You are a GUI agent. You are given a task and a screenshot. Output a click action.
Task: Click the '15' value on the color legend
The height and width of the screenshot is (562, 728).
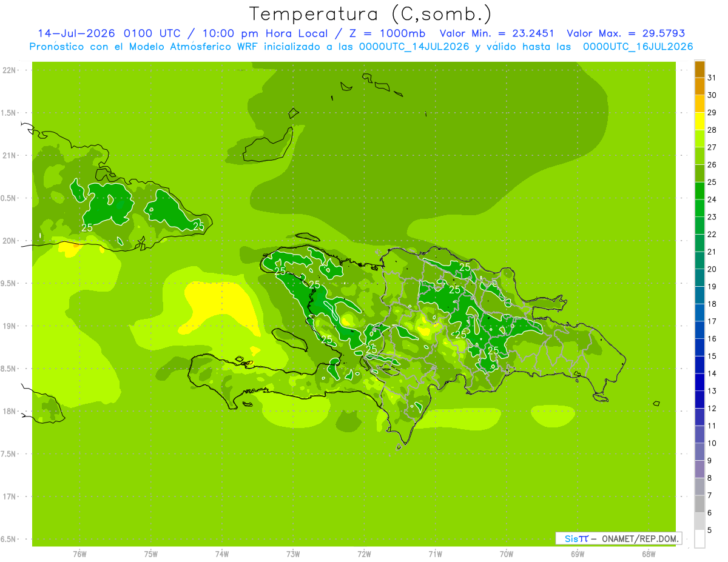coord(712,356)
